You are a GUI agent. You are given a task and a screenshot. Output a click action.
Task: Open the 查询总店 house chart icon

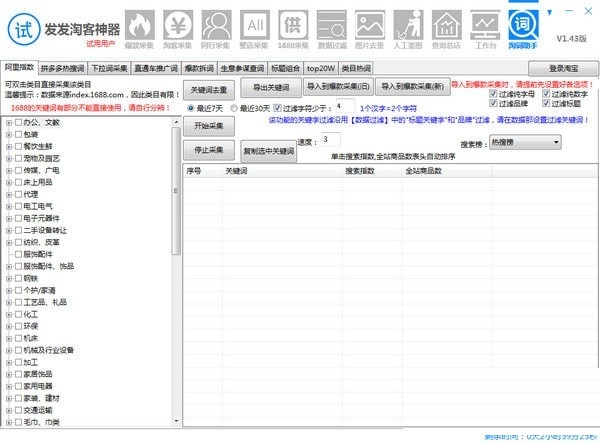pos(447,25)
